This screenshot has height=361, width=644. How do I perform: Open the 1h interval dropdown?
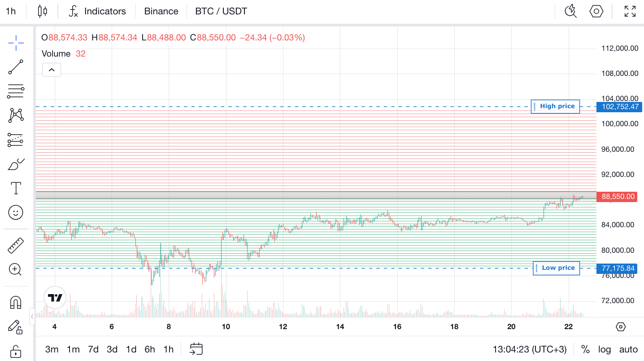(11, 11)
